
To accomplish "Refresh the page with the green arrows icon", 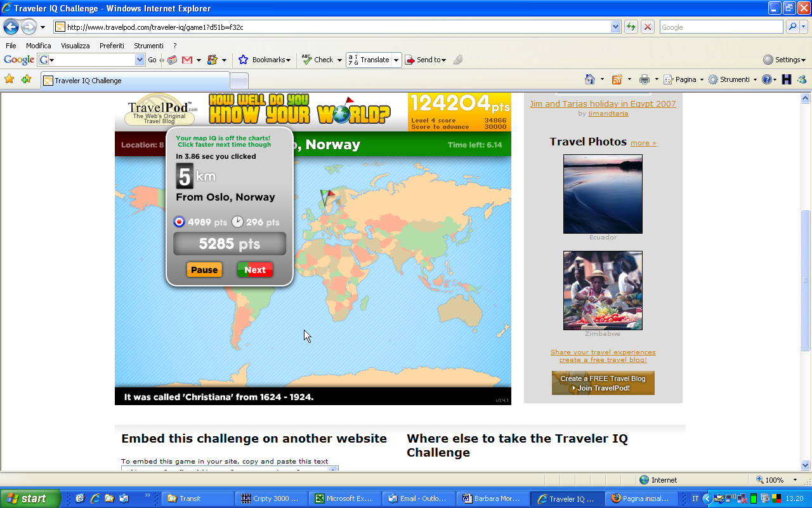I will 631,27.
